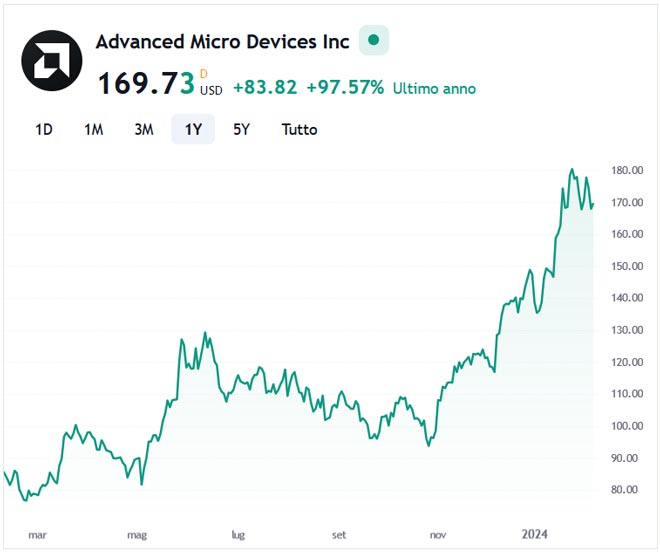This screenshot has height=554, width=660.
Task: Open the Advanced Micro Devices Inc title link
Action: [x=222, y=42]
